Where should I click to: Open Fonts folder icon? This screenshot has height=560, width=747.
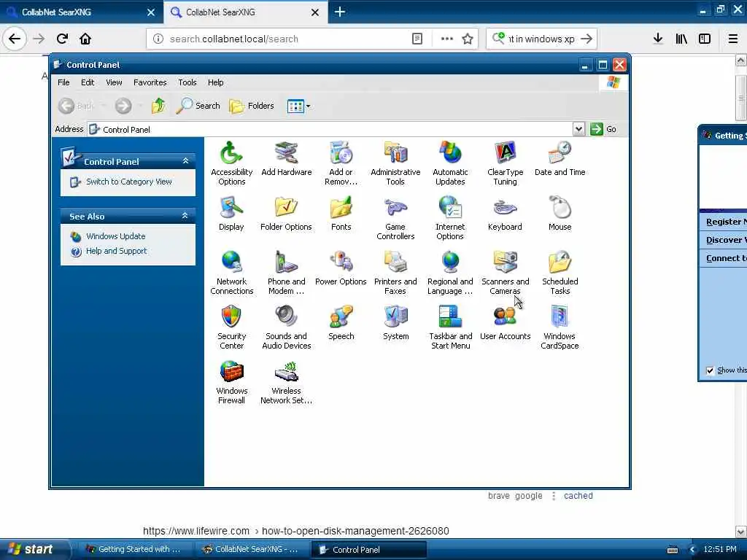coord(341,214)
